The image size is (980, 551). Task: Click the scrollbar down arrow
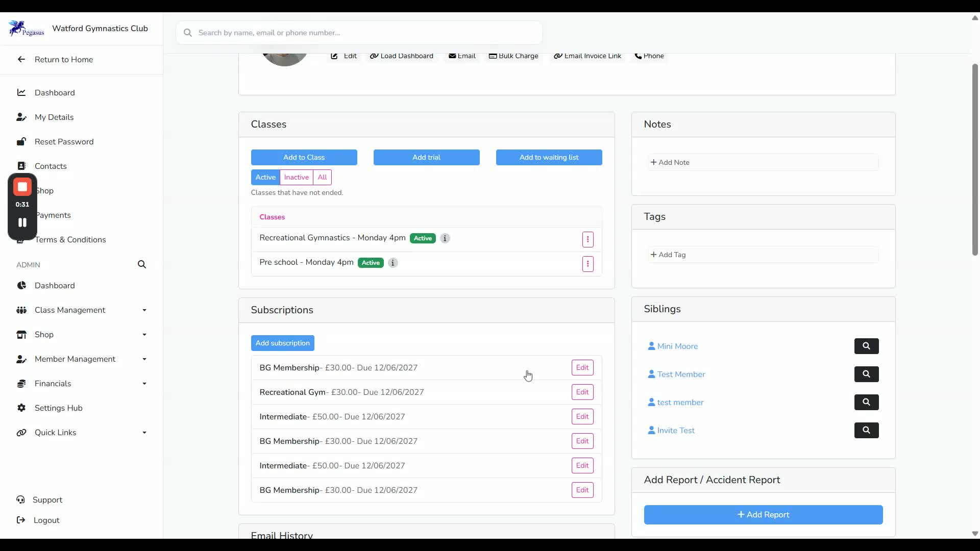tap(975, 534)
